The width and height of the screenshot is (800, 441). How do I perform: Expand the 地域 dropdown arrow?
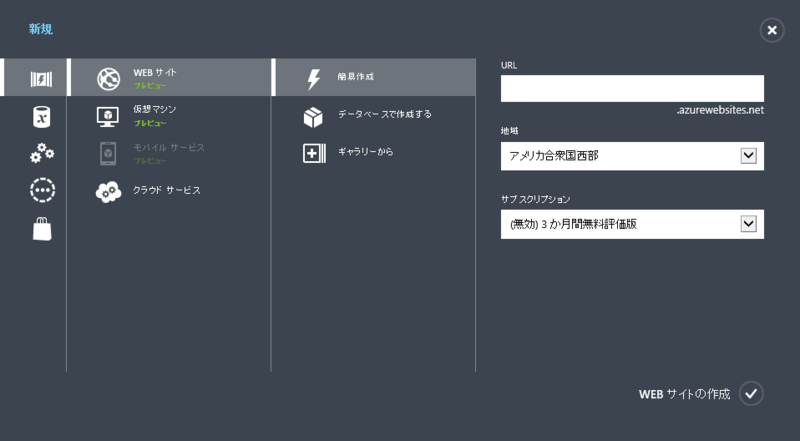click(748, 156)
